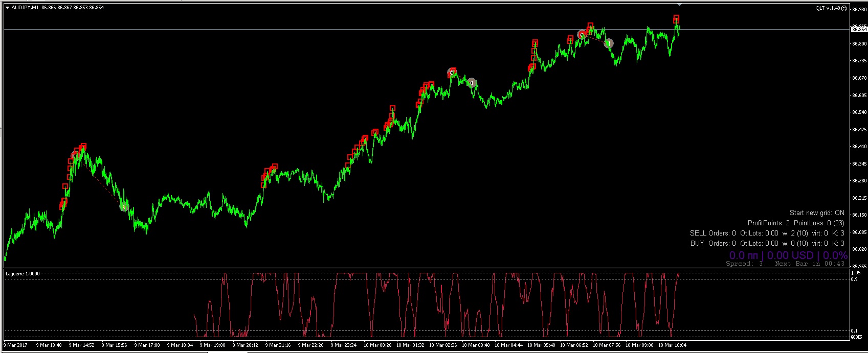Screen dimensions: 868x353
Task: Click the 86.670 price scale label
Action: pos(859,78)
